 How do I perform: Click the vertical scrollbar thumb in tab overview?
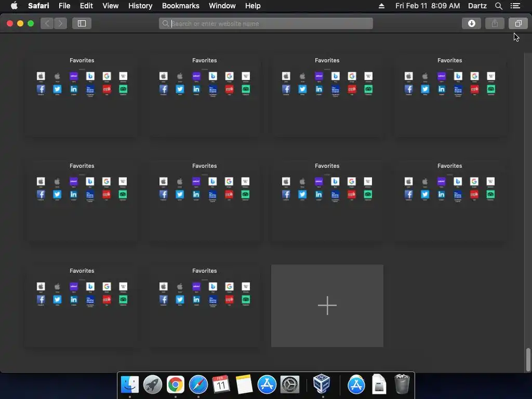point(528,360)
